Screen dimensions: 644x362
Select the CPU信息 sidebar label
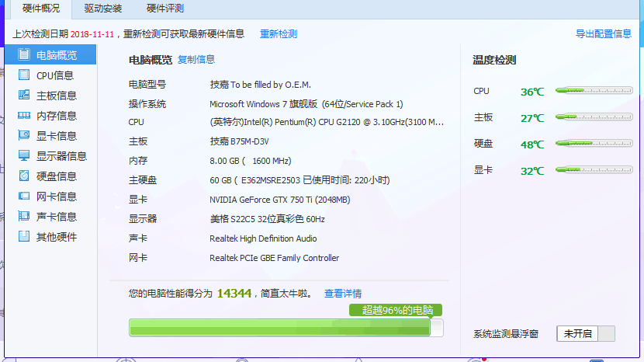pos(55,75)
